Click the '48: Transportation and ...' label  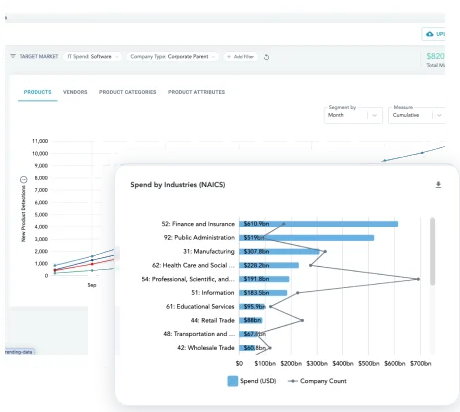(199, 334)
